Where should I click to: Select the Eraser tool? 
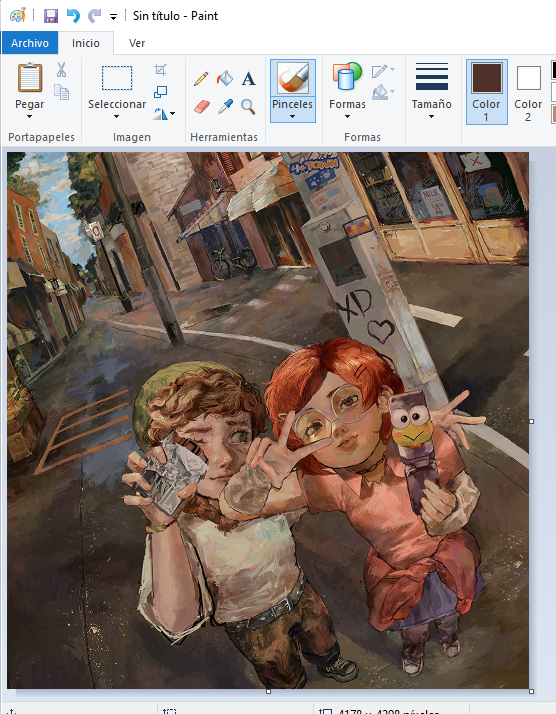[201, 107]
